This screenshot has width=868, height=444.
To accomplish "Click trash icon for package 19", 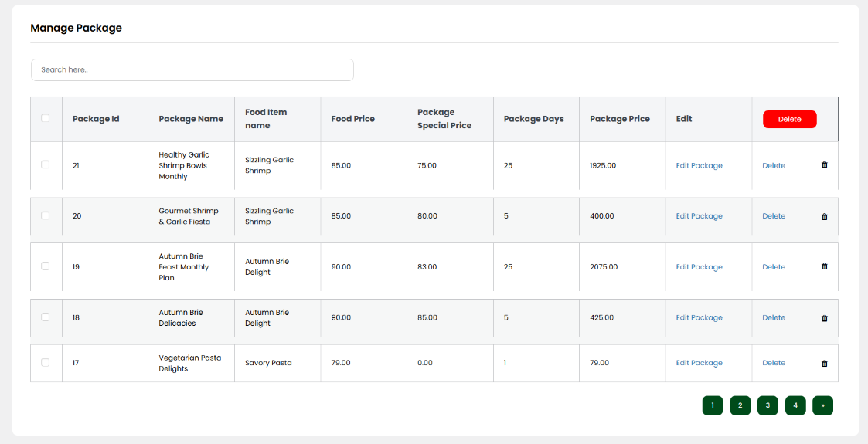I will point(824,266).
